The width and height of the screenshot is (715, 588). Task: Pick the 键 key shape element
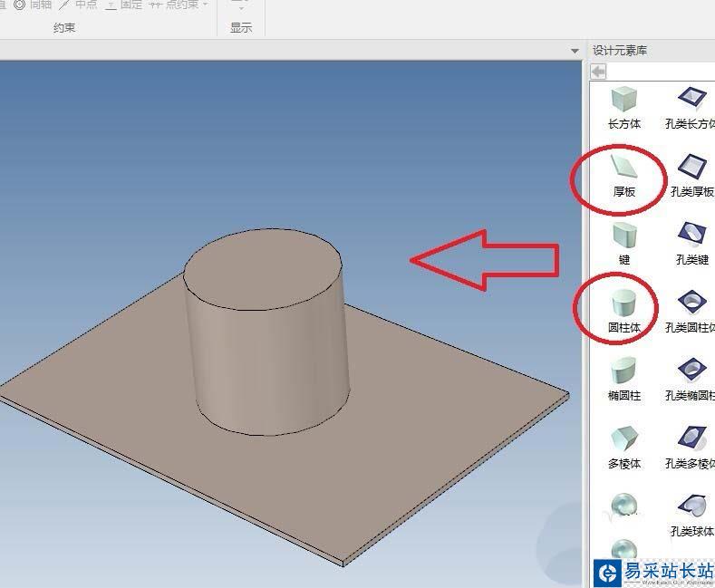click(623, 245)
